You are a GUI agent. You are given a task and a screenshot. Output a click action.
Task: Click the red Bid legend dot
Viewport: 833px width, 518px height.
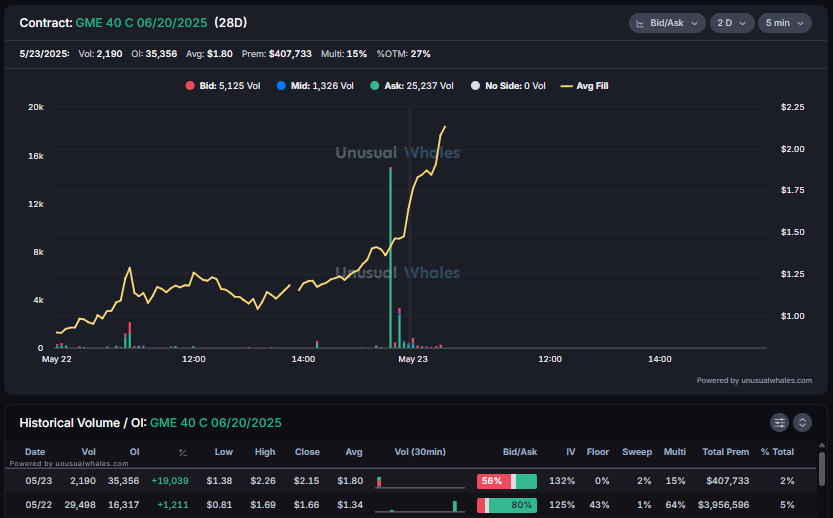click(x=190, y=86)
